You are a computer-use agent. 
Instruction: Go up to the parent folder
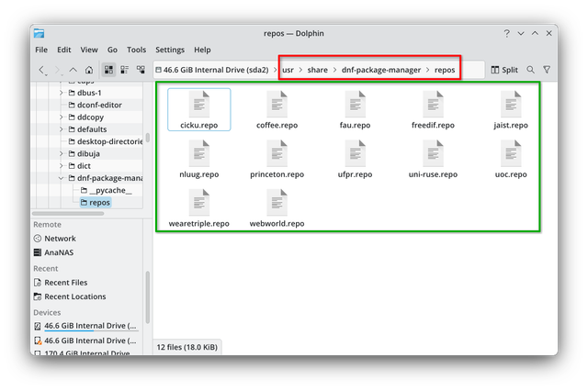point(73,70)
